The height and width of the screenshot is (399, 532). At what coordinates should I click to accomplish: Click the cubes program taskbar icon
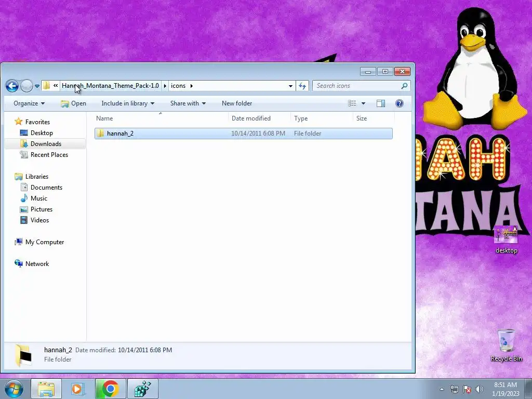coord(142,389)
